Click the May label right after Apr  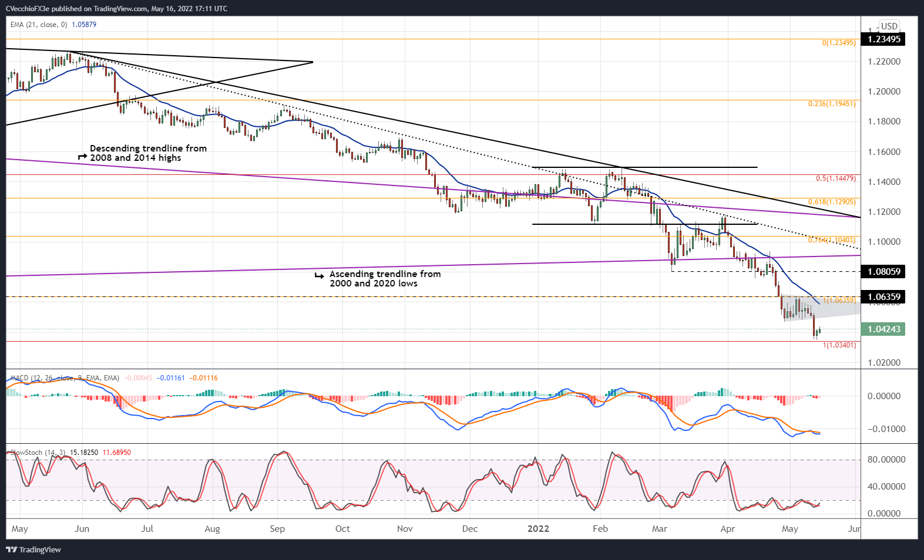click(x=790, y=529)
